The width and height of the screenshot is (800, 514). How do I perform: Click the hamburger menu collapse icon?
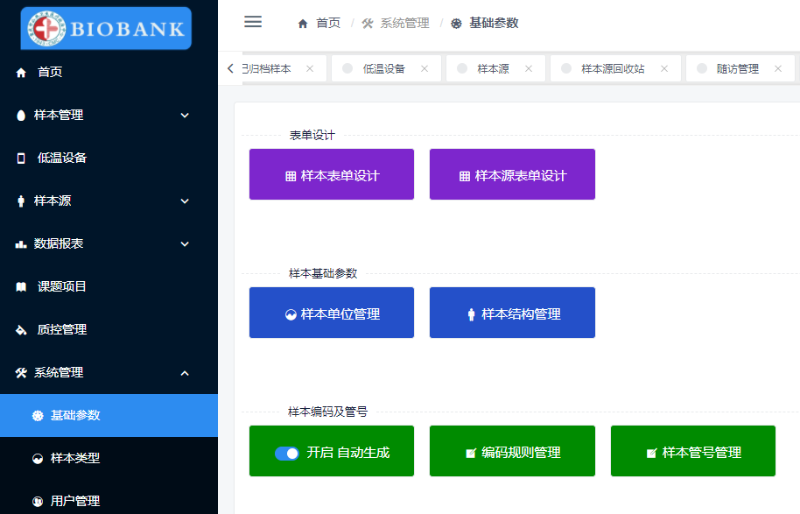[x=253, y=22]
